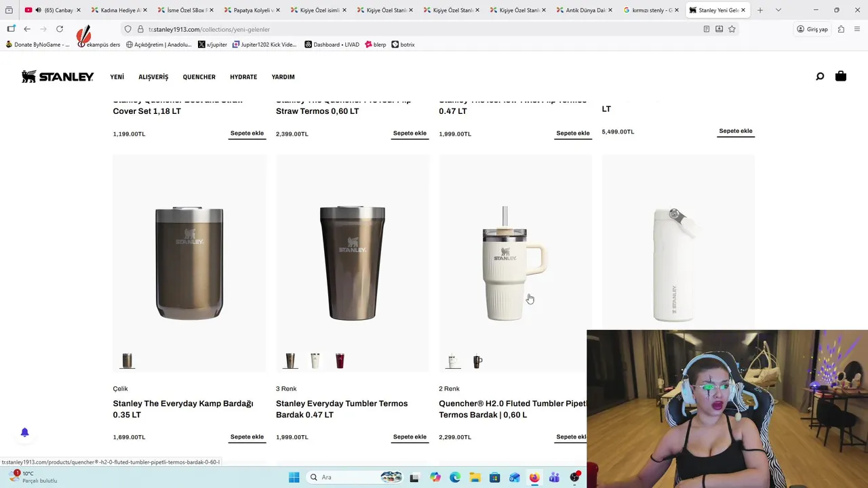Open the search magnifier icon in Stanley header
This screenshot has width=868, height=488.
coord(820,77)
